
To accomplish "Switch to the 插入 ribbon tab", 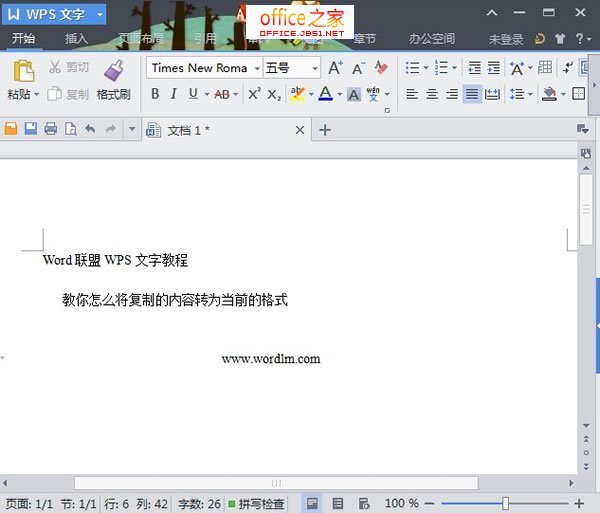I will pyautogui.click(x=76, y=39).
